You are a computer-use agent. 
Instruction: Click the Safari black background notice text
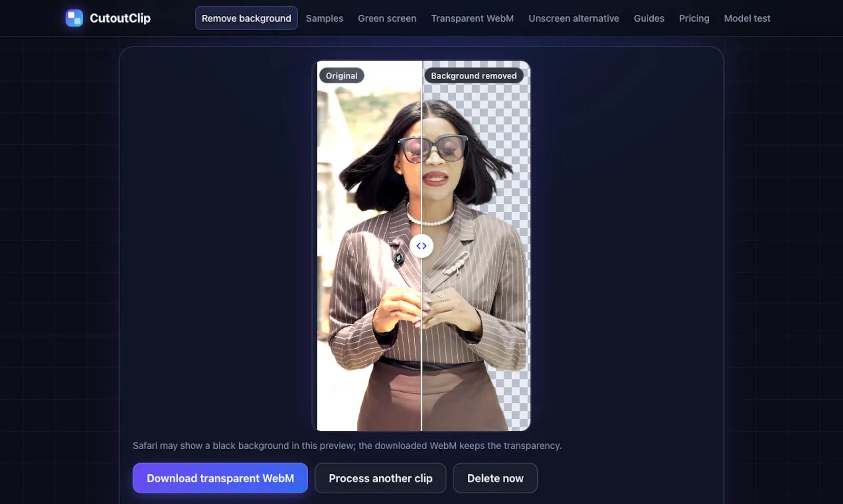[x=347, y=446]
